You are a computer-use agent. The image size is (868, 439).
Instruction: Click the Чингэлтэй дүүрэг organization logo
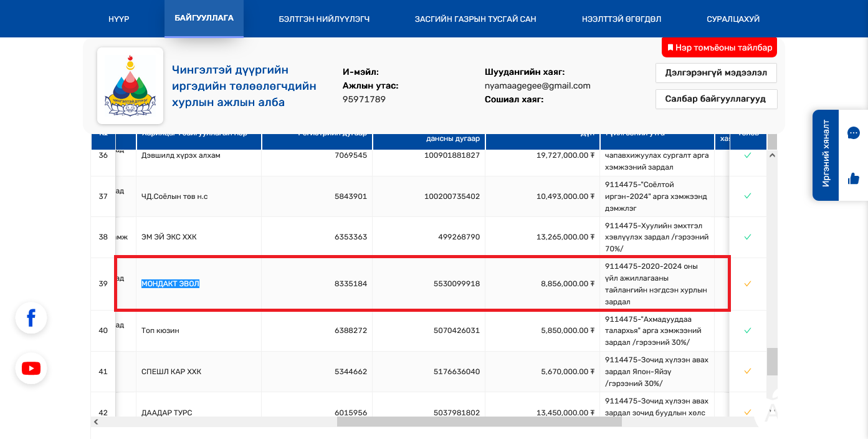pos(130,85)
